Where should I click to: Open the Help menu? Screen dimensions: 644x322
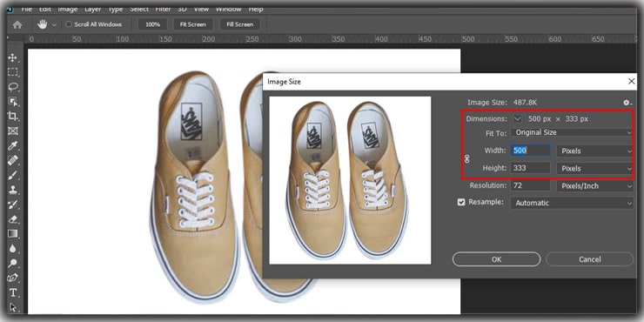[x=256, y=9]
